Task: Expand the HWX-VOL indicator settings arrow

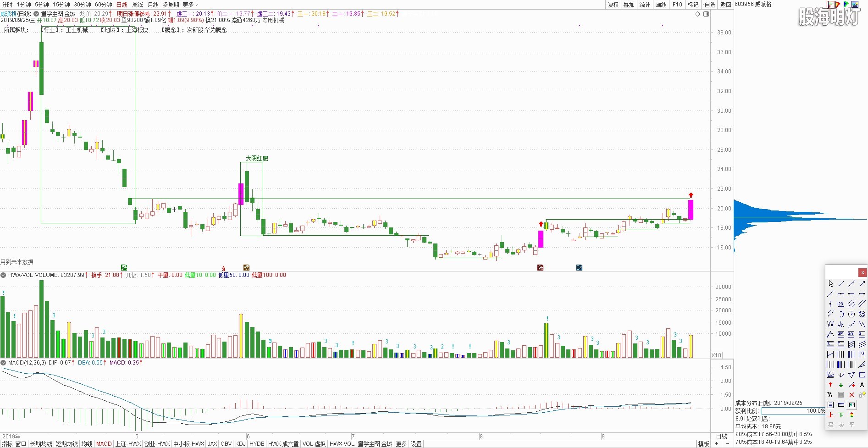Action: [x=4, y=275]
